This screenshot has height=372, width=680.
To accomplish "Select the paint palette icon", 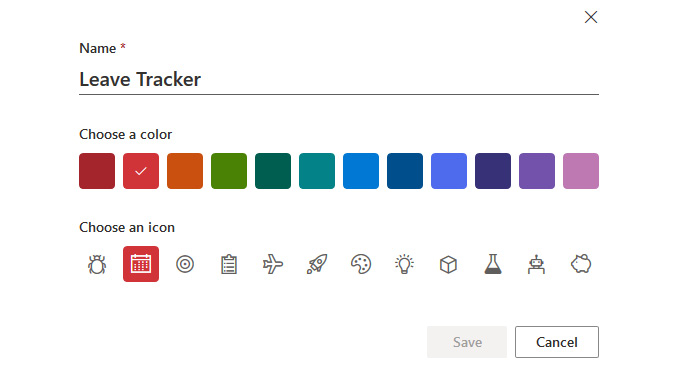I will (x=361, y=264).
